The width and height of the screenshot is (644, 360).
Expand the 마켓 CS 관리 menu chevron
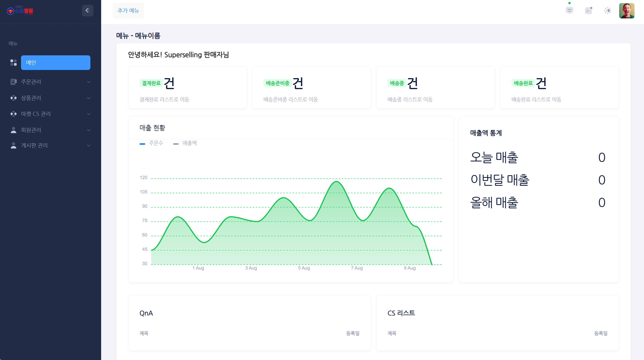89,114
